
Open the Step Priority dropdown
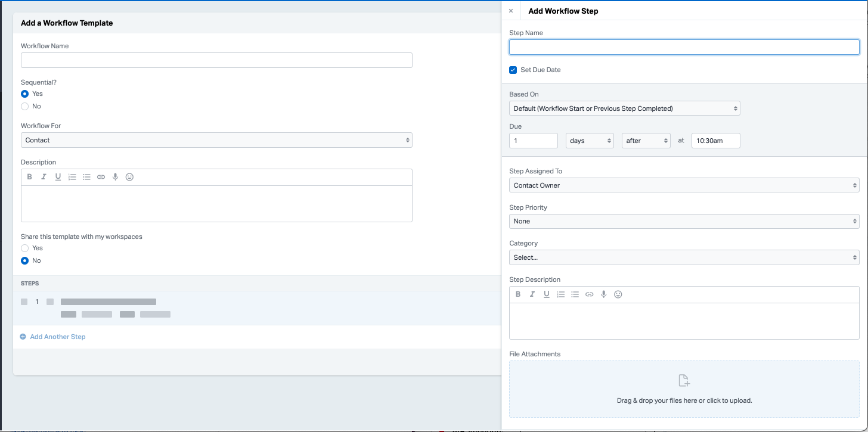click(684, 221)
